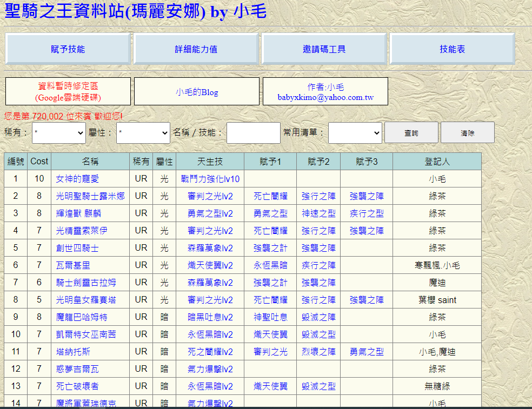532x409 pixels.
Task: Select card 魔龍巴哈姆特
Action: [x=82, y=317]
